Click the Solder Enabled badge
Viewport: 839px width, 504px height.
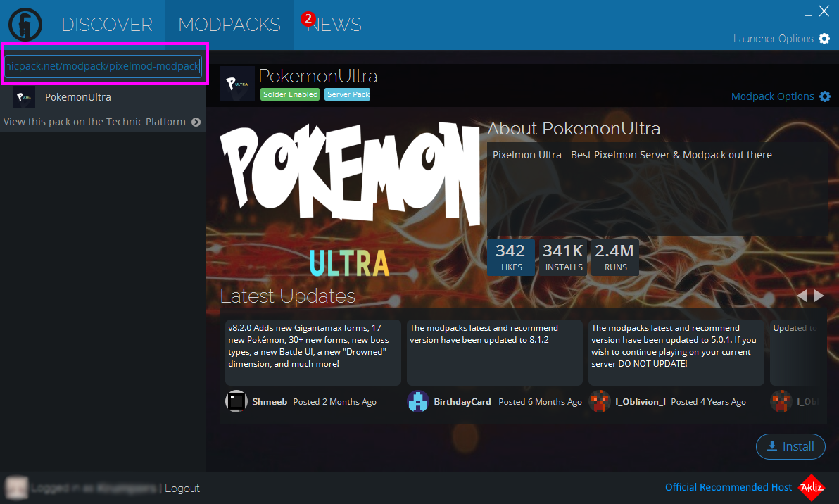pyautogui.click(x=290, y=94)
